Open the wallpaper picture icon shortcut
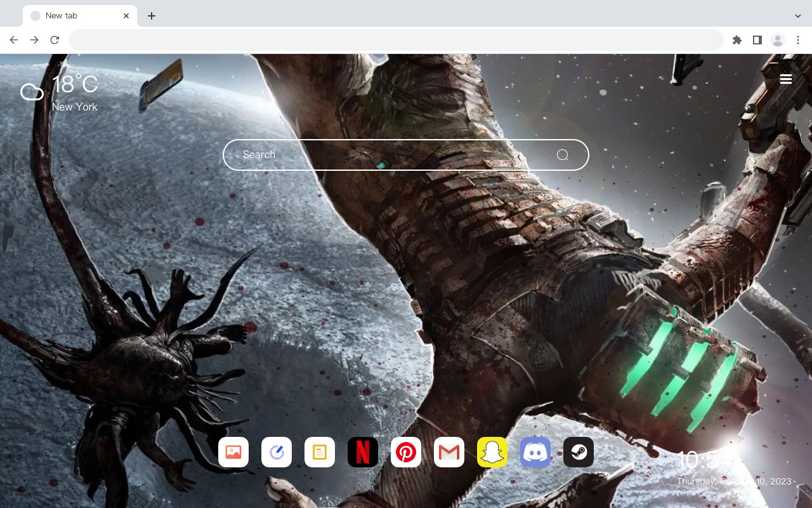 tap(233, 452)
